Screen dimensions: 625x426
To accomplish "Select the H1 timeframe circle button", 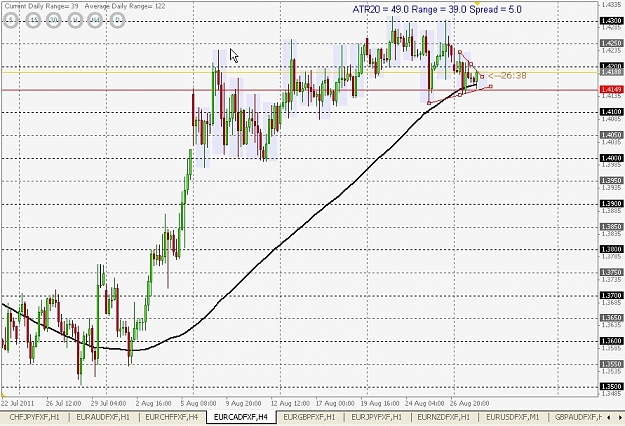I will (x=76, y=20).
